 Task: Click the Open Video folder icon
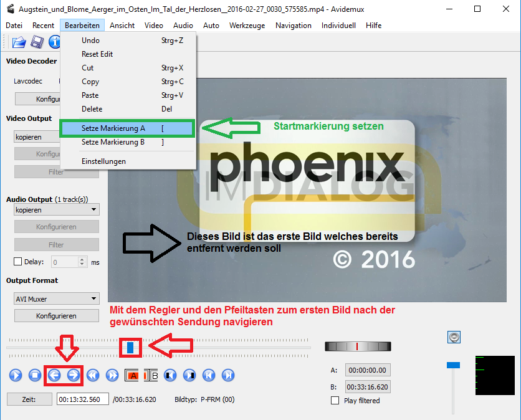19,42
